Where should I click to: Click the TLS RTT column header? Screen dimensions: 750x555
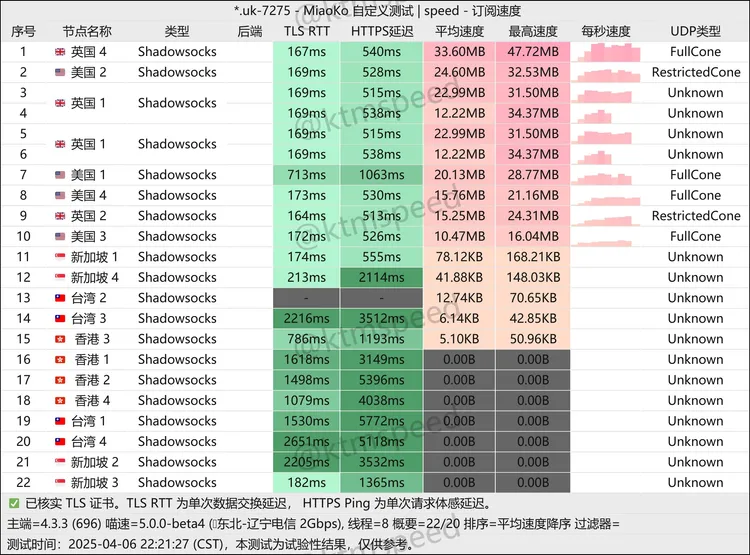tap(307, 32)
